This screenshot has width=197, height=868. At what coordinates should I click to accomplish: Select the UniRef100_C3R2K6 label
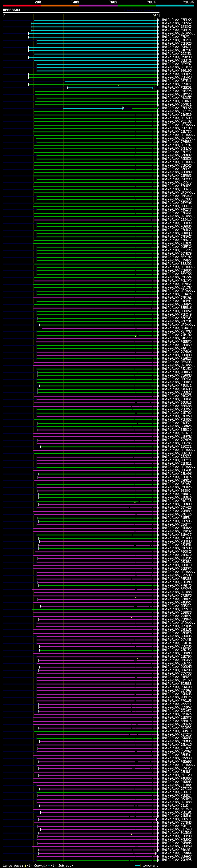coord(176,165)
